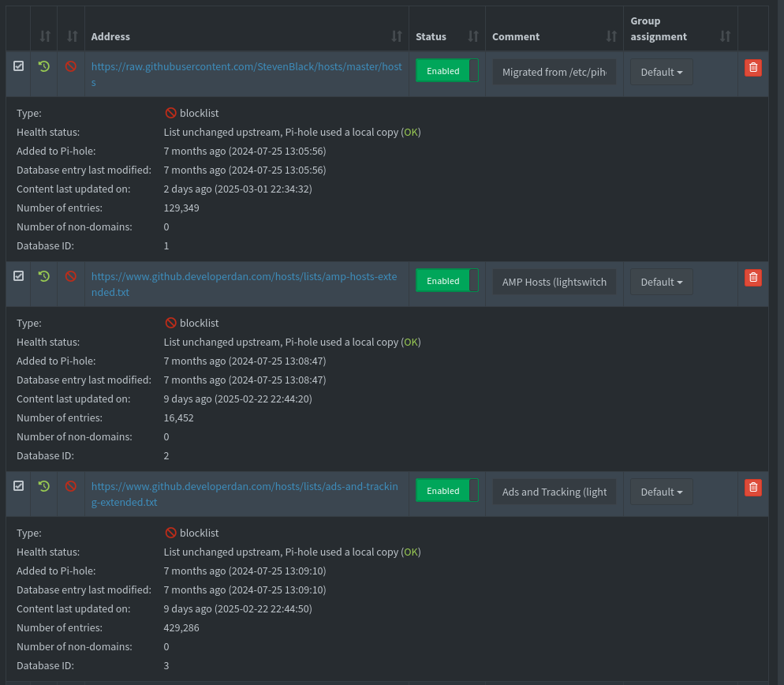This screenshot has width=784, height=685.
Task: Expand group assignment dropdown for amp-hosts list
Action: (661, 282)
